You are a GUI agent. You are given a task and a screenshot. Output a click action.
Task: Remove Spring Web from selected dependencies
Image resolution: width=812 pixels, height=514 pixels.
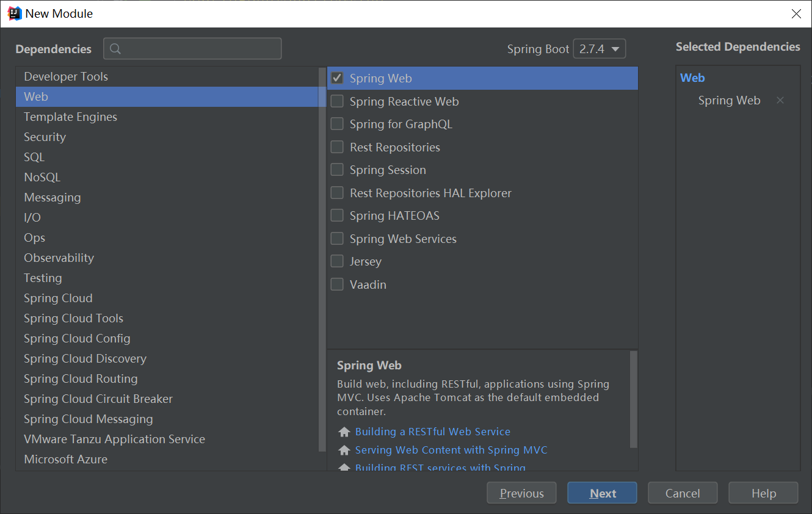[x=780, y=100]
